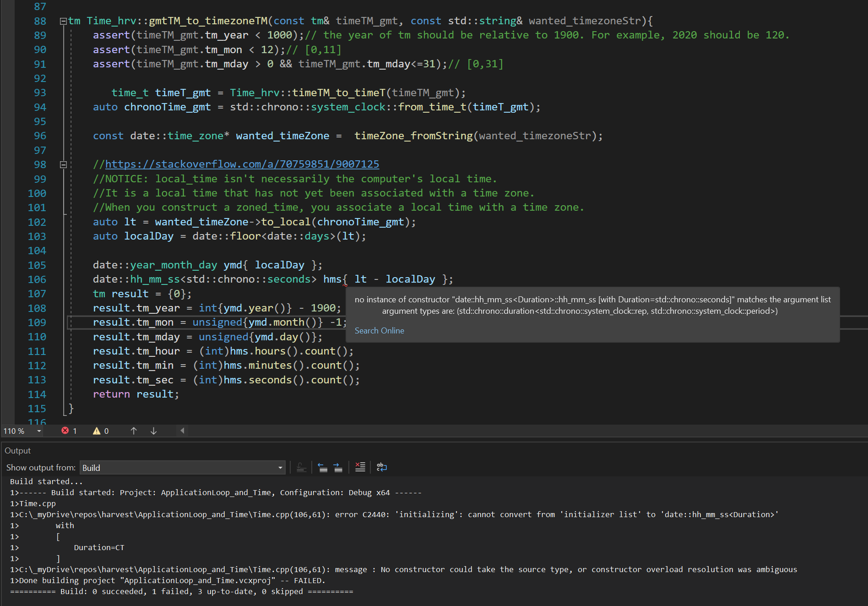Go to previous issue with up arrow
Screen dimensions: 868x606
point(134,431)
